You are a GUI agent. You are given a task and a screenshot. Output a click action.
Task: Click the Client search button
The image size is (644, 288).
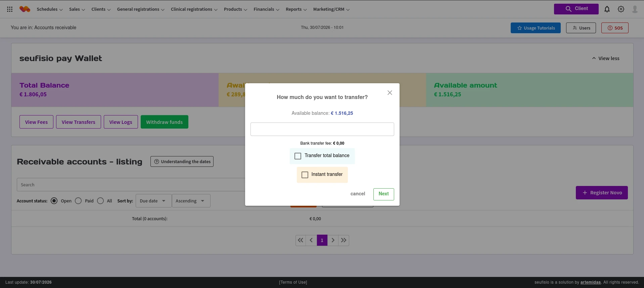tap(576, 9)
